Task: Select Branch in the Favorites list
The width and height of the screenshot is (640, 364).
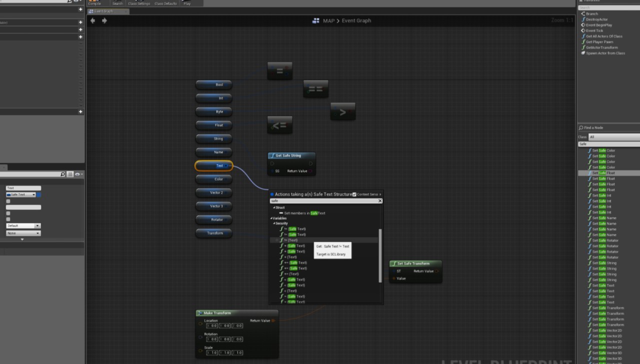Action: click(x=592, y=14)
